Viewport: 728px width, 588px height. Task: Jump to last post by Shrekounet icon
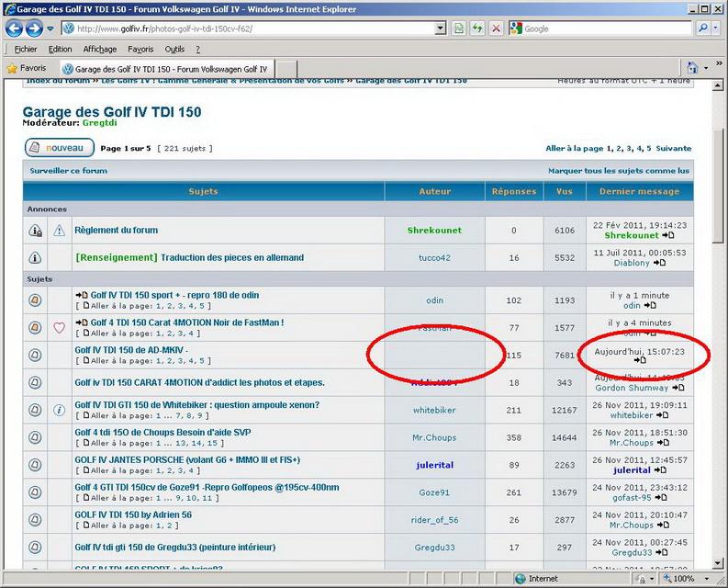(668, 235)
